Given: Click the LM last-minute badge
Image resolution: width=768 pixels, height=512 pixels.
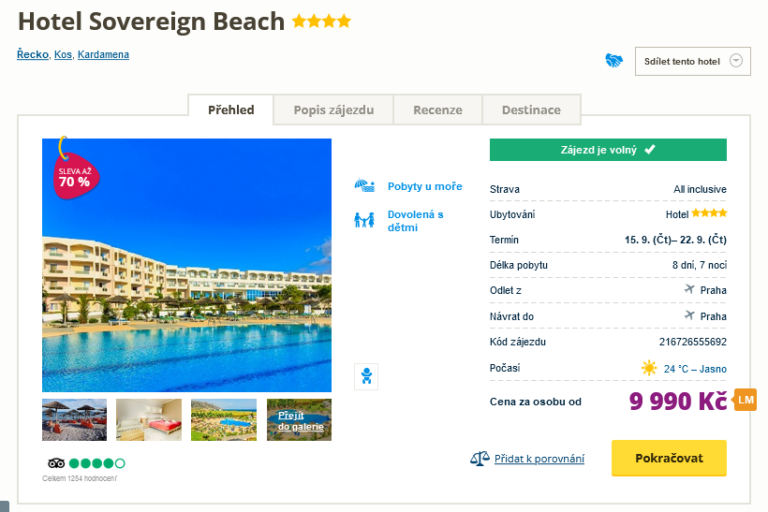Looking at the screenshot, I should tap(745, 400).
